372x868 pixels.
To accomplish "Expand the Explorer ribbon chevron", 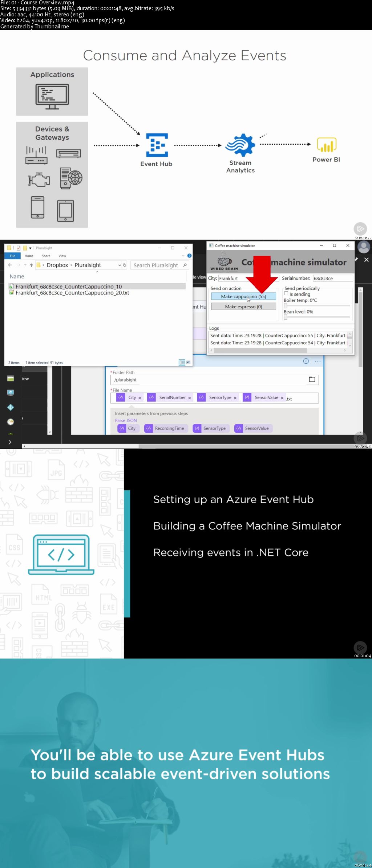I will 183,256.
